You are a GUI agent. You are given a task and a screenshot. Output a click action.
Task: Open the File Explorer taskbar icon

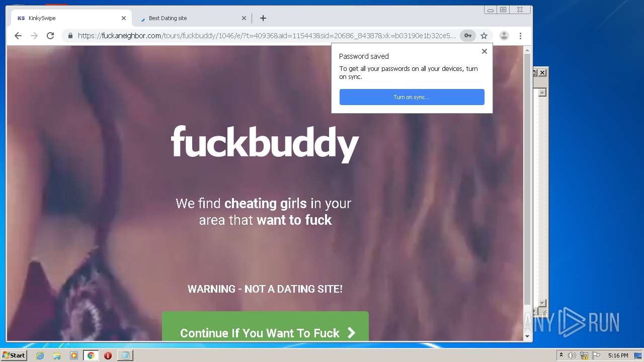57,355
